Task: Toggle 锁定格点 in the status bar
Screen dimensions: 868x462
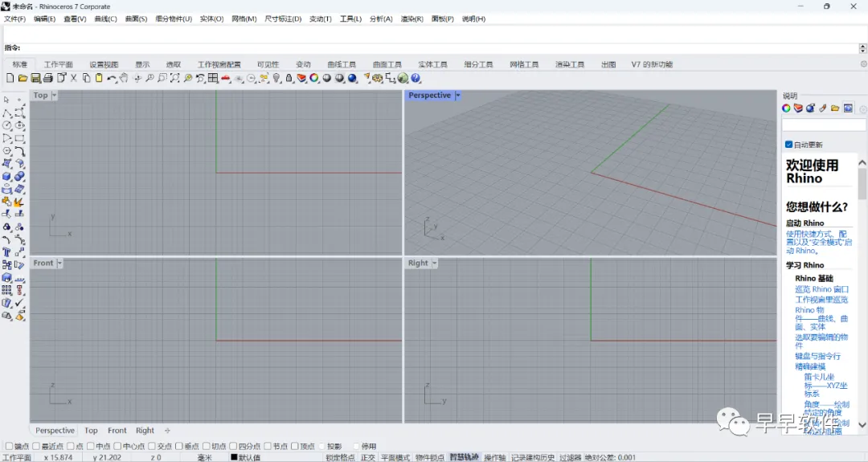Action: tap(340, 457)
